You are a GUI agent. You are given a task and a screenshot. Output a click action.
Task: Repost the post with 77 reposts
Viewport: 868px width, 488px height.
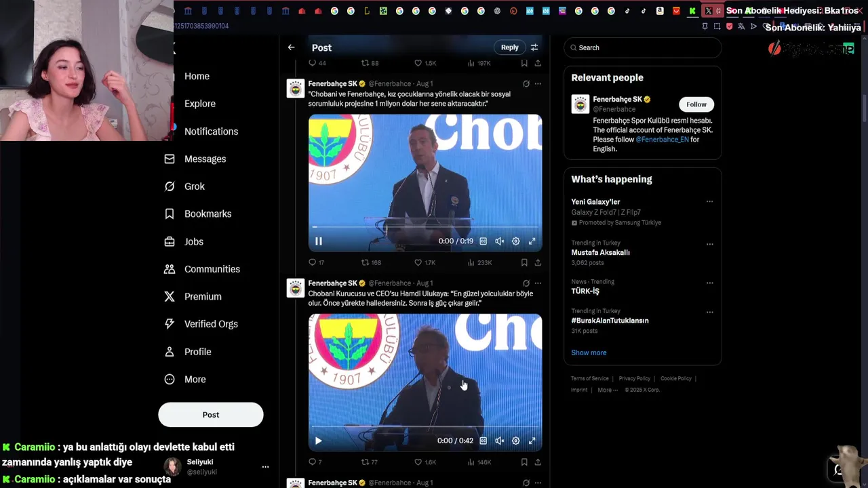coord(370,462)
